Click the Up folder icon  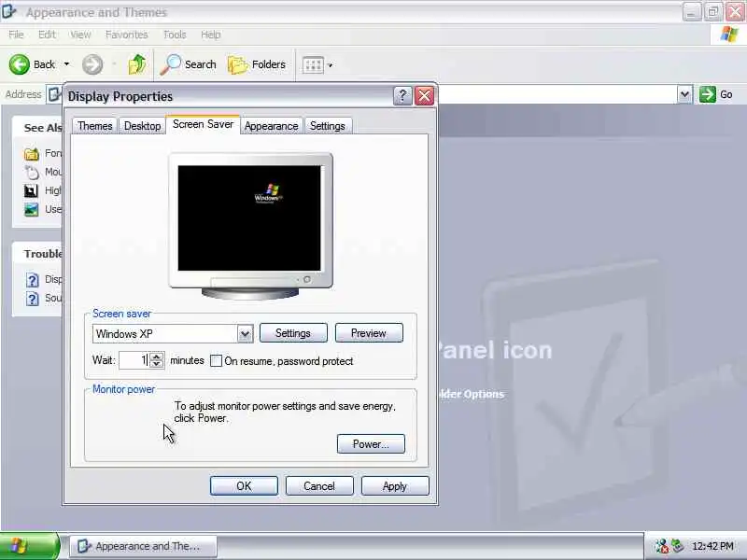137,64
